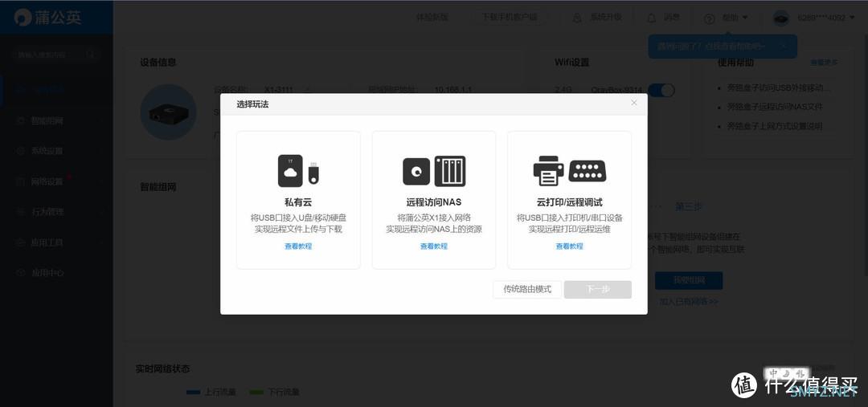
Task: Open the 帮助 dropdown menu
Action: click(x=735, y=18)
